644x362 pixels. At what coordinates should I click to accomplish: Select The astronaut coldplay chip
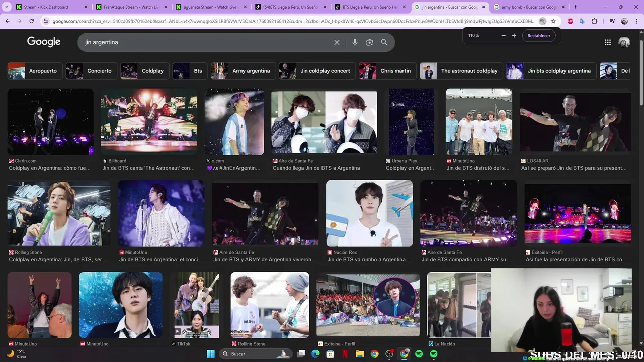click(x=461, y=71)
